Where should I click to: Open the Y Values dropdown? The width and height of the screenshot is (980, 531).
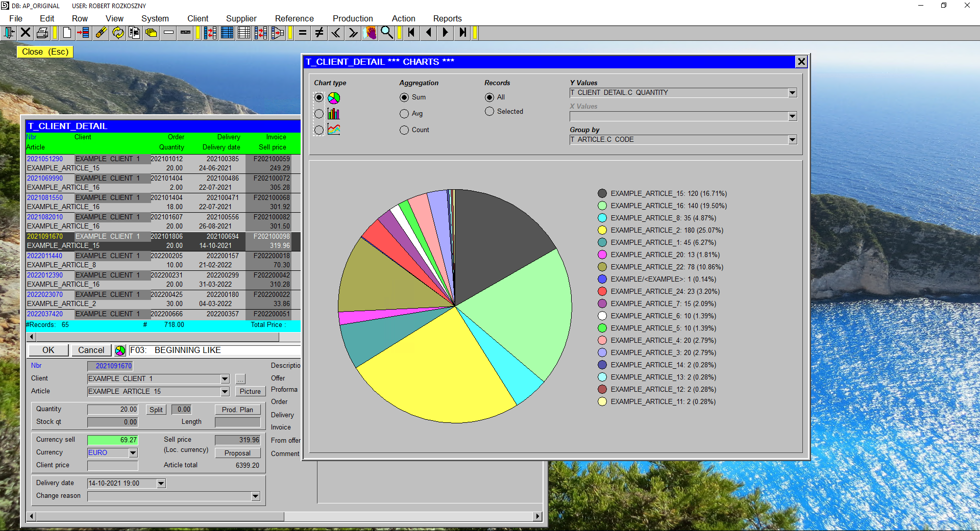coord(792,92)
